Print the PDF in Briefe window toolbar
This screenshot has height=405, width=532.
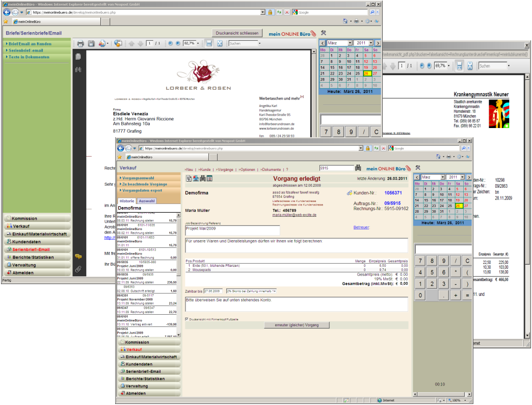pyautogui.click(x=81, y=43)
